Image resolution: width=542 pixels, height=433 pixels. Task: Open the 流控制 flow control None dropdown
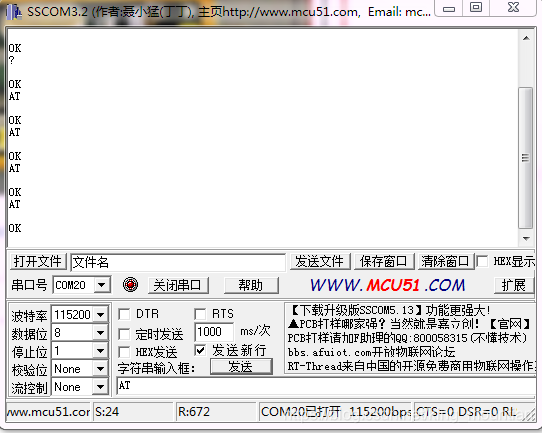[101, 387]
